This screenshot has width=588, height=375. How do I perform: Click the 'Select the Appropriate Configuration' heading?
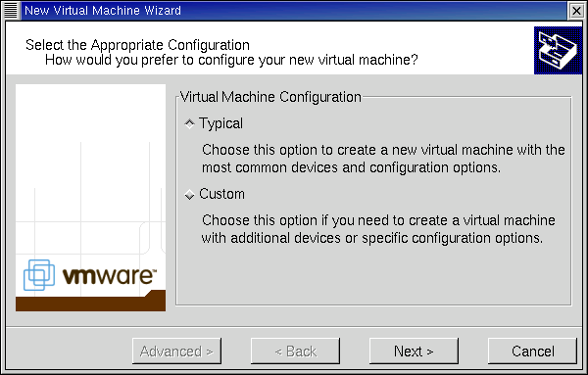point(137,45)
